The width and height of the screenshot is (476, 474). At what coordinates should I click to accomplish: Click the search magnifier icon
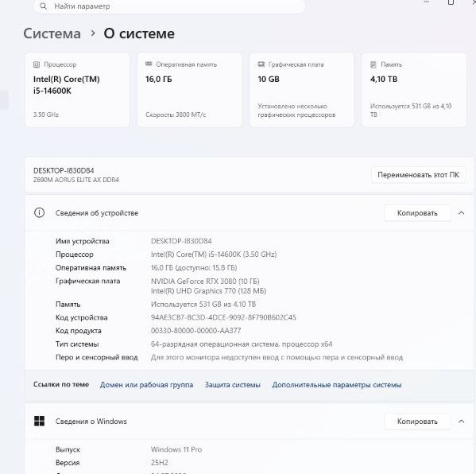[x=44, y=6]
